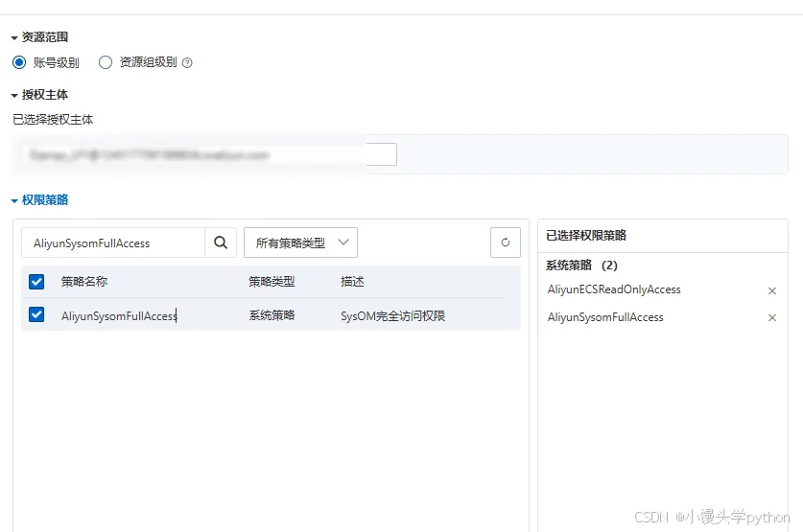Click AliyunSysomFullAccess policy name in table

119,316
